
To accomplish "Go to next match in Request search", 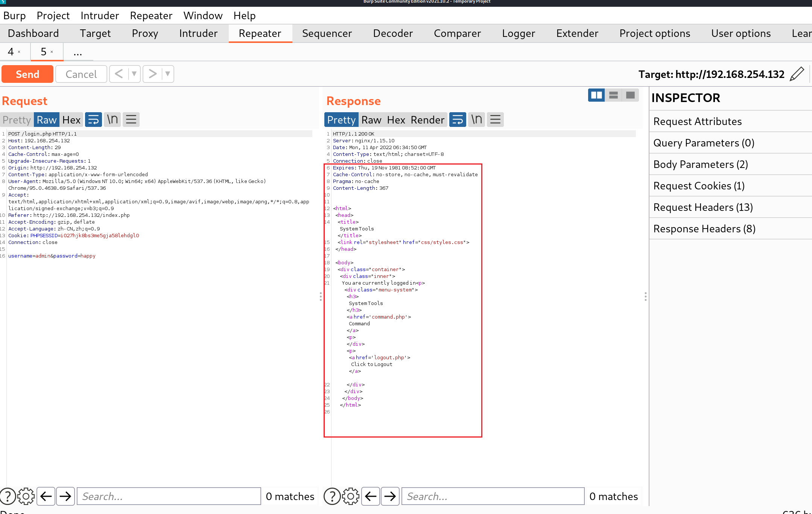I will click(65, 496).
